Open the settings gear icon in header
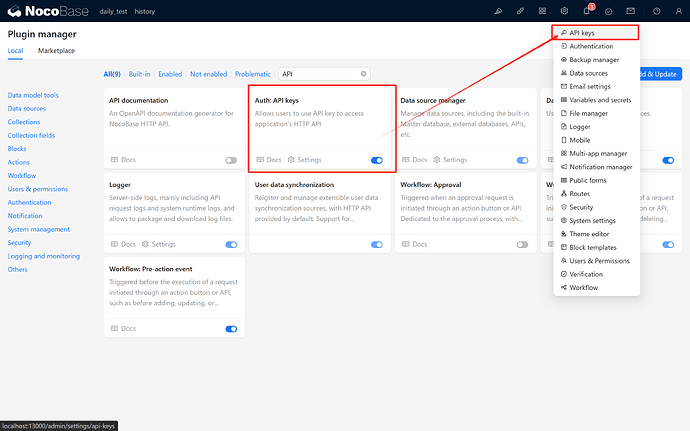The image size is (690, 431). (564, 11)
